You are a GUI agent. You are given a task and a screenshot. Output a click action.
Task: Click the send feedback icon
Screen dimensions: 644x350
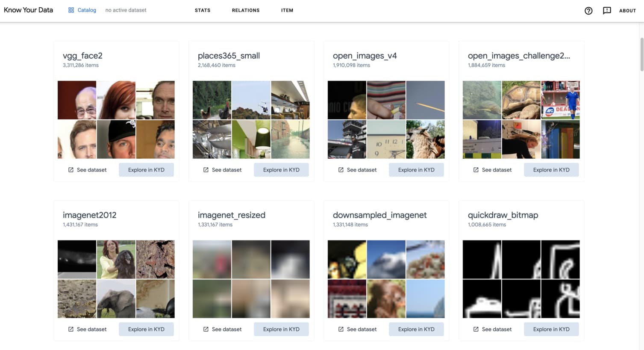point(607,11)
